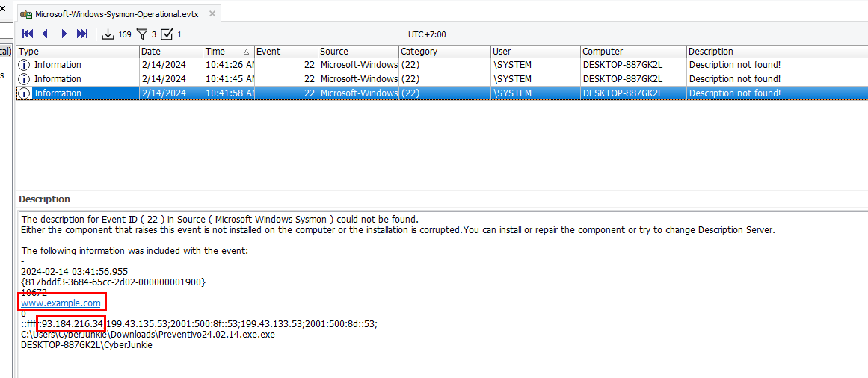This screenshot has width=868, height=378.
Task: Click the 2/14/2024 date cell in first row
Action: click(x=171, y=65)
